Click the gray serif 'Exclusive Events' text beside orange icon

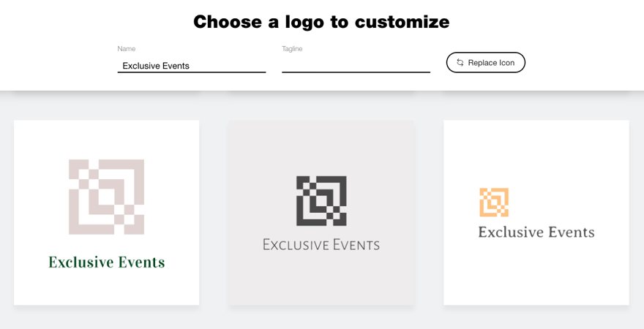536,232
